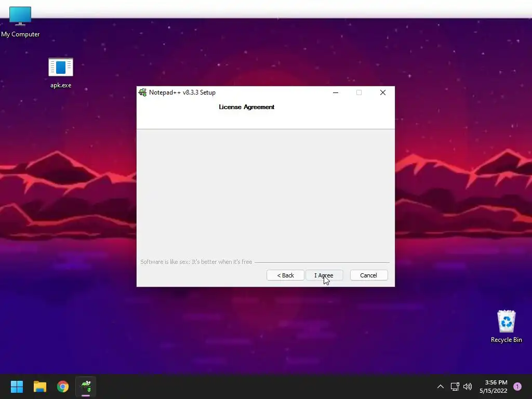Viewport: 532px width, 399px height.
Task: Open the notification badge showing 1
Action: pos(517,387)
